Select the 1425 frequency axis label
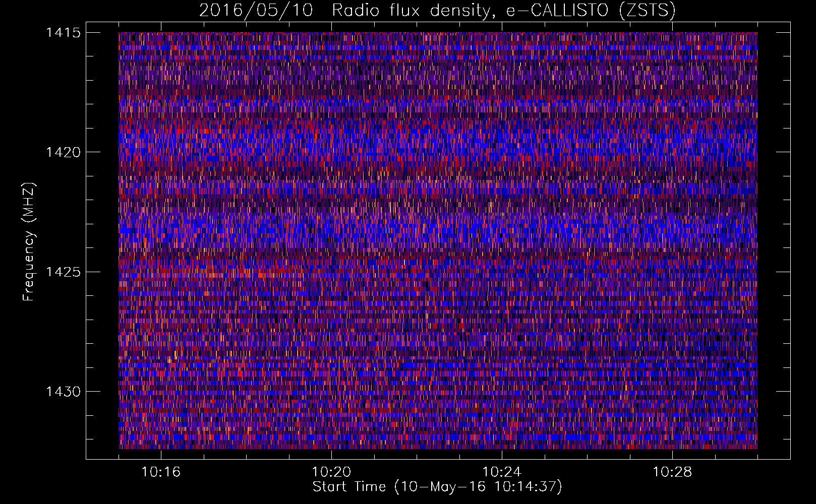 pos(64,272)
